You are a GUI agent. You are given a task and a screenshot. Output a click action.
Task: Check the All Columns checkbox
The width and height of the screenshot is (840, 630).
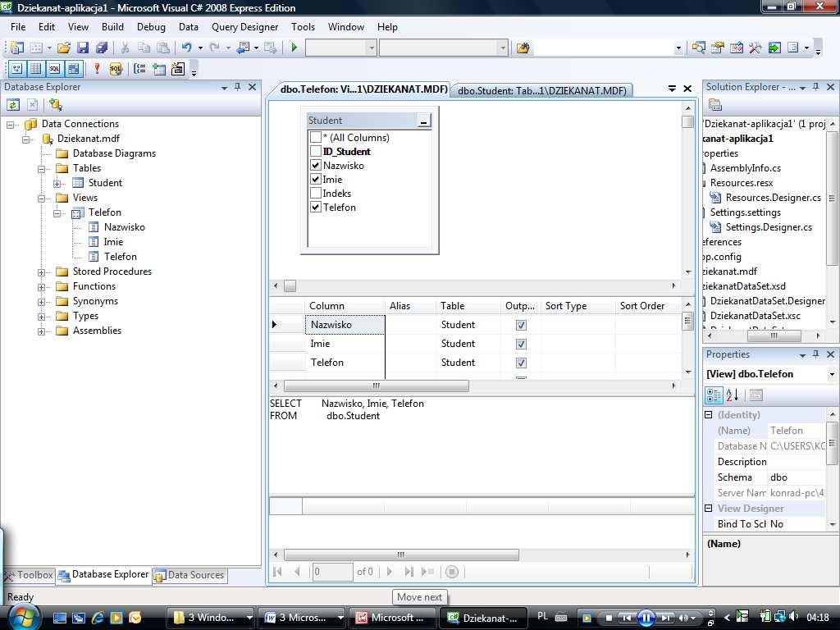(316, 138)
